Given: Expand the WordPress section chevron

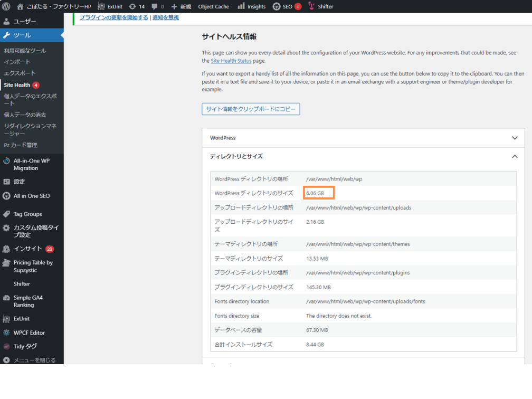Looking at the screenshot, I should coord(515,138).
